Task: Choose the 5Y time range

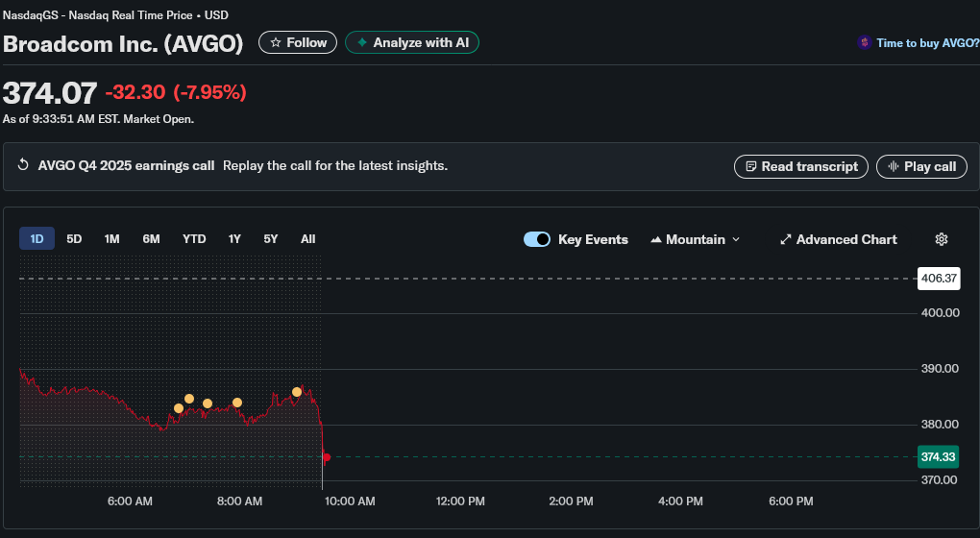Action: point(271,238)
